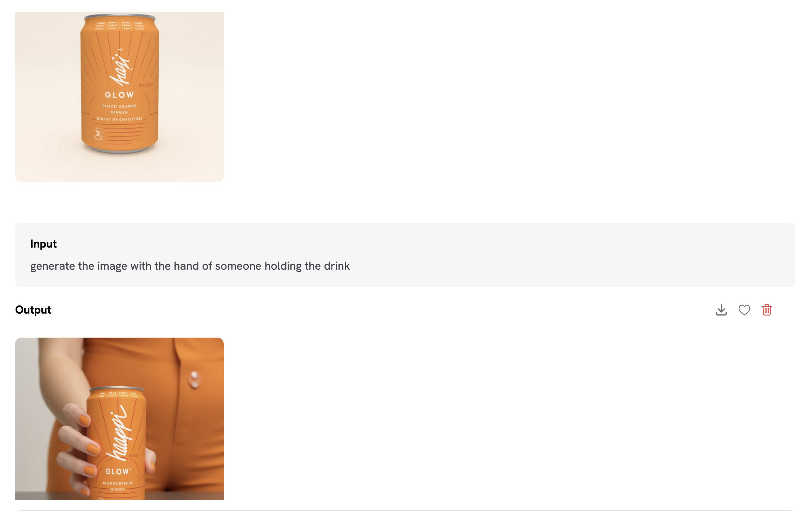Click the bold Input heading
The width and height of the screenshot is (812, 511).
44,244
